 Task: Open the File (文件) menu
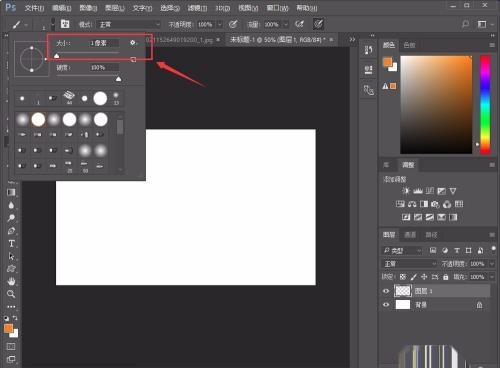(34, 8)
